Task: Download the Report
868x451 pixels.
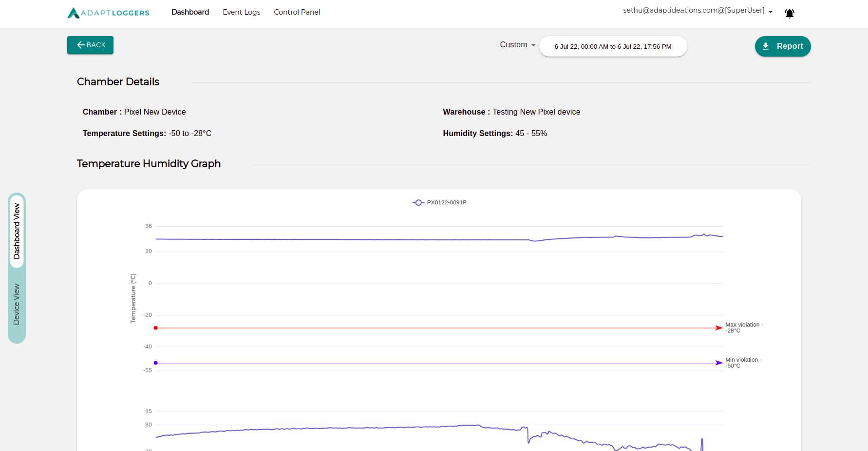Action: [783, 46]
